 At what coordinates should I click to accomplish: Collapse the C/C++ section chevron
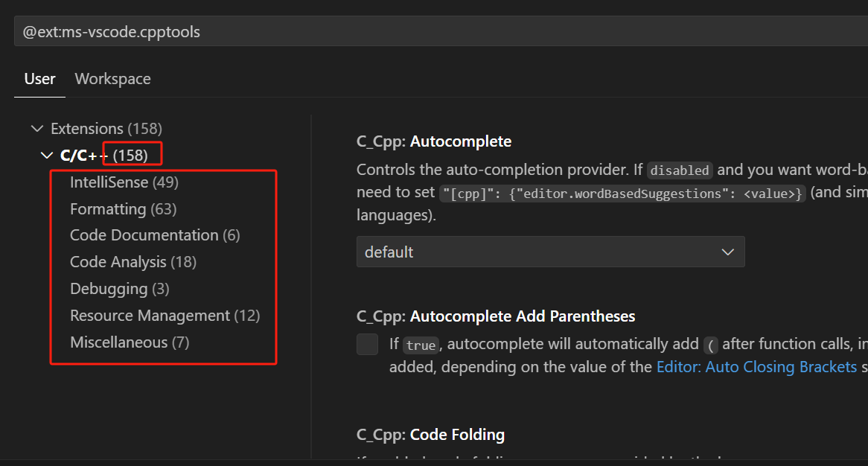tap(47, 156)
